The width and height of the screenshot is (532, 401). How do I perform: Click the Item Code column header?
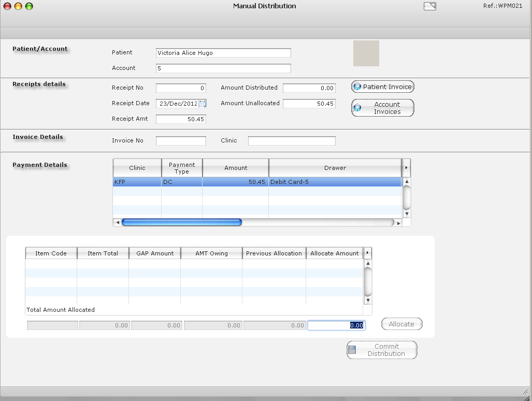pyautogui.click(x=51, y=253)
